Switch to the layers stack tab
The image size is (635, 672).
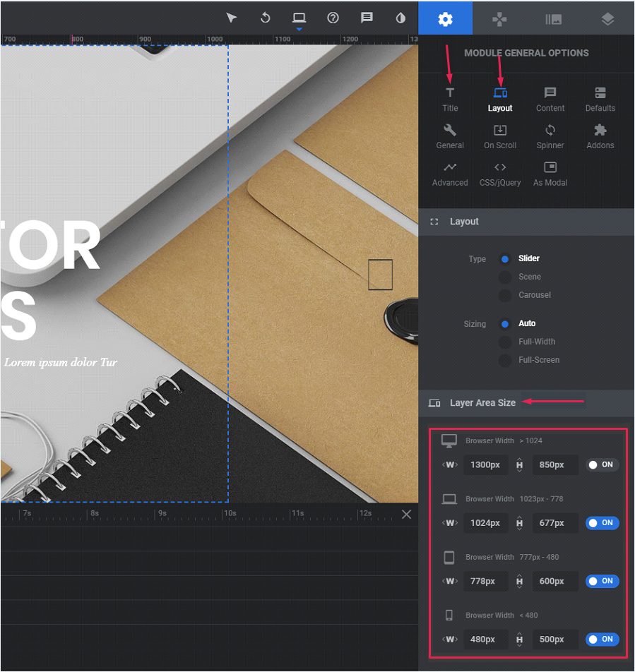coord(607,19)
